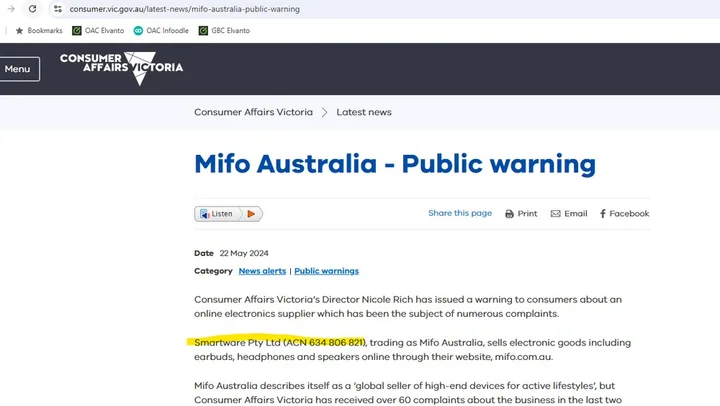Click the Mifo Australia - Public warning heading

point(394,164)
